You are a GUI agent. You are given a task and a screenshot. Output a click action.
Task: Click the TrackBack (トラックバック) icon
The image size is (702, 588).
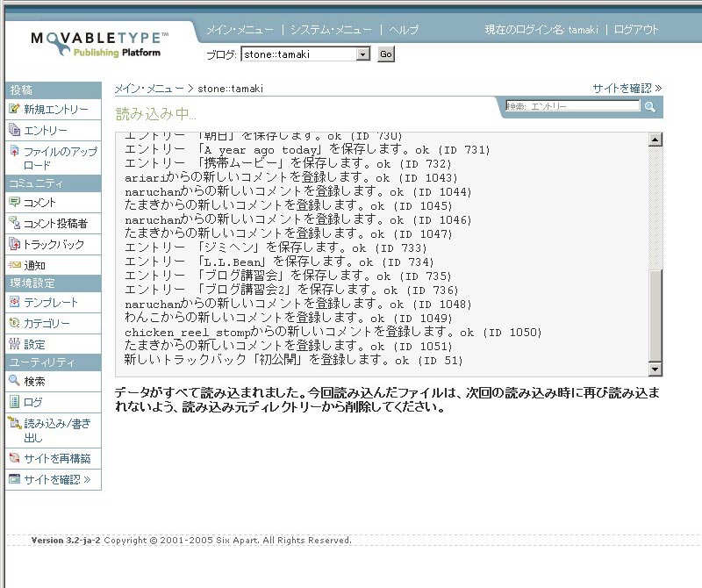tap(14, 245)
